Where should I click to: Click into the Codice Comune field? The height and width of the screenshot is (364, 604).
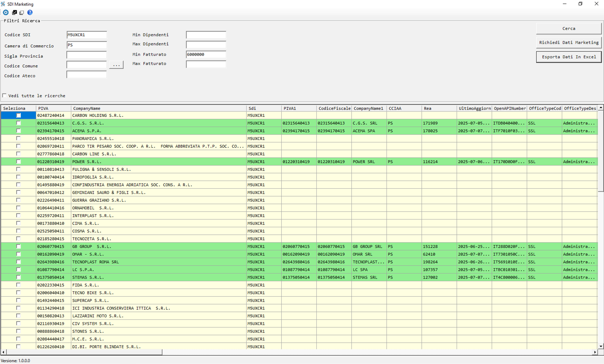pyautogui.click(x=87, y=65)
